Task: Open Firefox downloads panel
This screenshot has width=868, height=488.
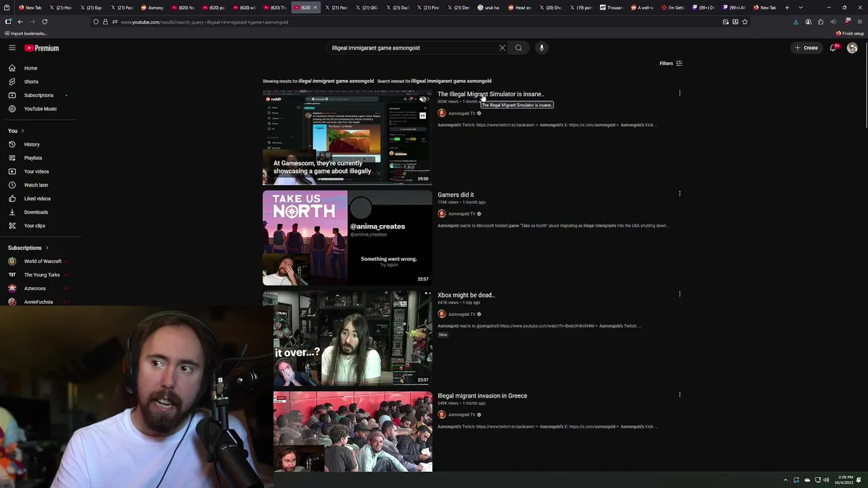Action: pyautogui.click(x=796, y=22)
